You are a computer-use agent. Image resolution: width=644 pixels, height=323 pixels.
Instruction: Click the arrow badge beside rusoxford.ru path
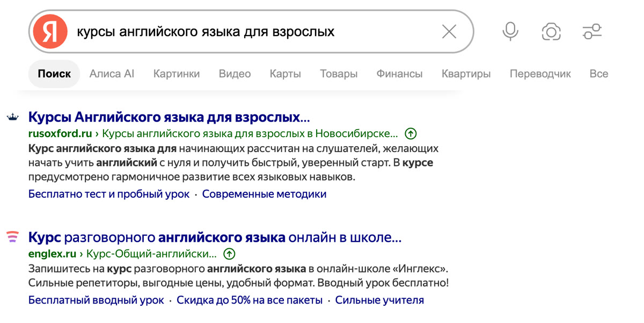(x=411, y=133)
